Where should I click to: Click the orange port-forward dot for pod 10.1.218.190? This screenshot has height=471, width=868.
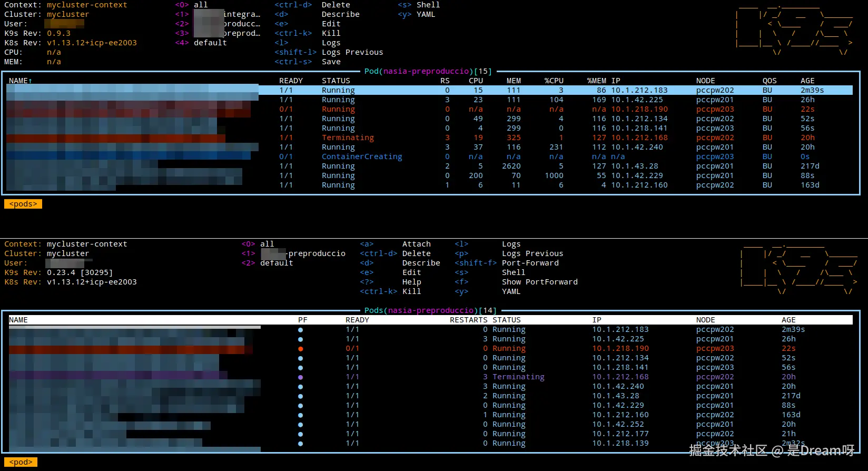300,349
